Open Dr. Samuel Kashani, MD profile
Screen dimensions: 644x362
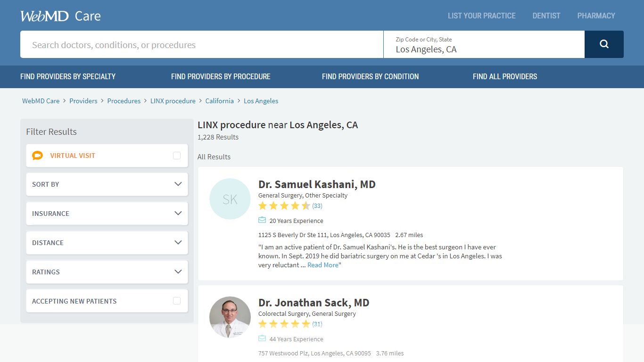(317, 184)
